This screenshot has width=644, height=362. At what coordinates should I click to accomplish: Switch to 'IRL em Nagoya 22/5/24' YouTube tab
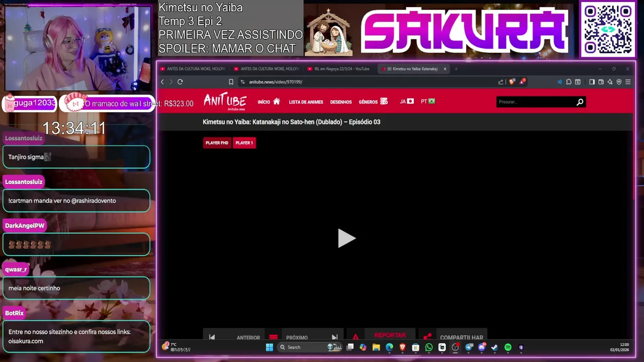coord(341,69)
